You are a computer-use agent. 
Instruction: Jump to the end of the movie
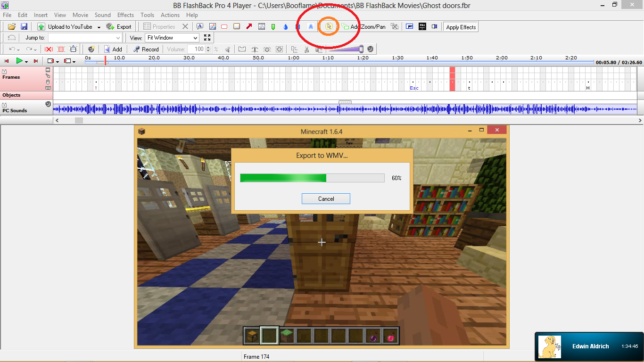pos(36,61)
